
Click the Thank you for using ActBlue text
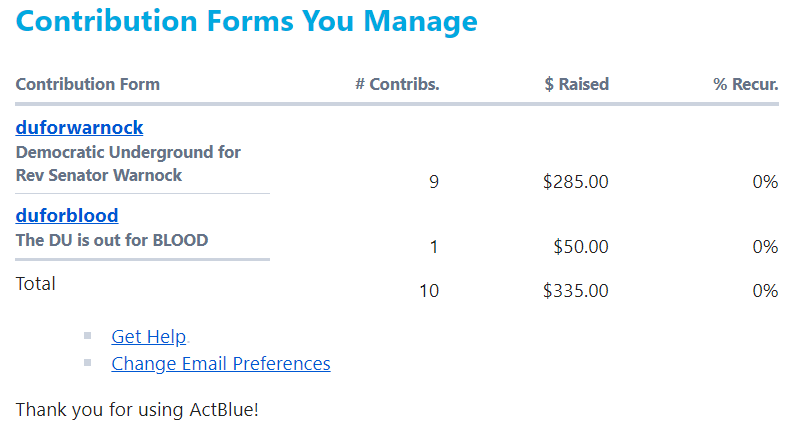pyautogui.click(x=137, y=409)
